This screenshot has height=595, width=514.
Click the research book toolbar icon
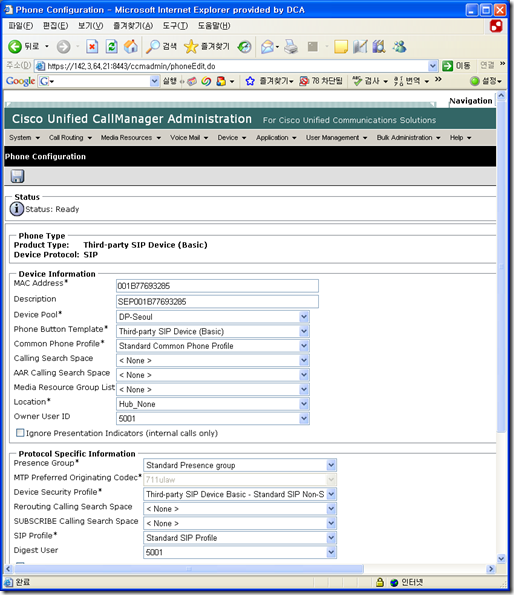[x=379, y=47]
